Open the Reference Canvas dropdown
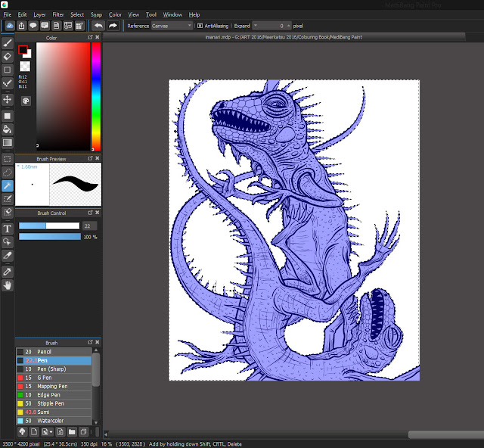The height and width of the screenshot is (448, 484). [172, 26]
